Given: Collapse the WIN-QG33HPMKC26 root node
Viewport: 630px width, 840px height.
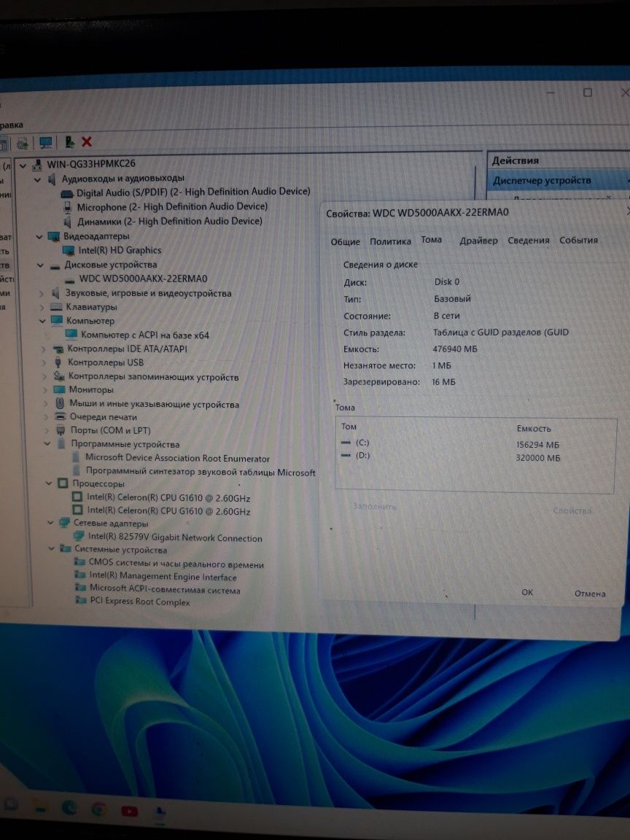Looking at the screenshot, I should (x=23, y=166).
